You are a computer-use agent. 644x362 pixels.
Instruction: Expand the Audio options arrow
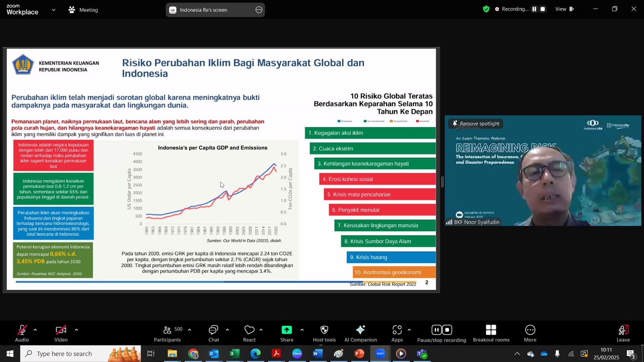tap(35, 330)
